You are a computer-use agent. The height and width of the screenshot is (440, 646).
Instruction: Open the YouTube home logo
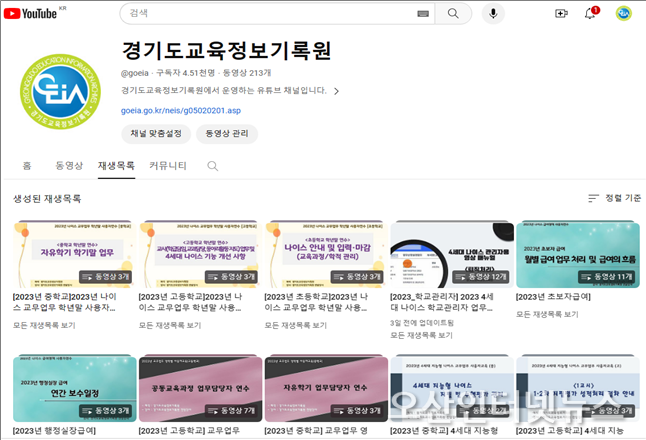point(30,14)
